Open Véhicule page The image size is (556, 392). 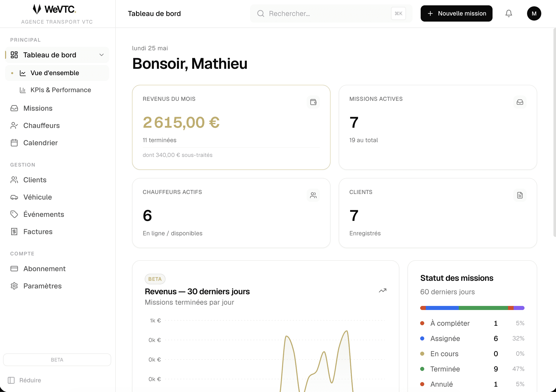(57, 197)
